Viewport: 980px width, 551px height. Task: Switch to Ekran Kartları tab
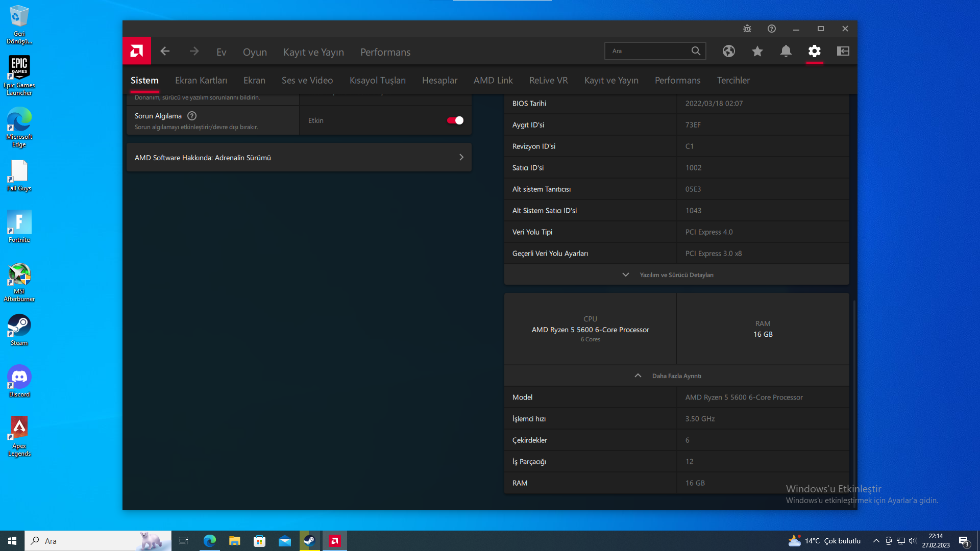click(201, 81)
